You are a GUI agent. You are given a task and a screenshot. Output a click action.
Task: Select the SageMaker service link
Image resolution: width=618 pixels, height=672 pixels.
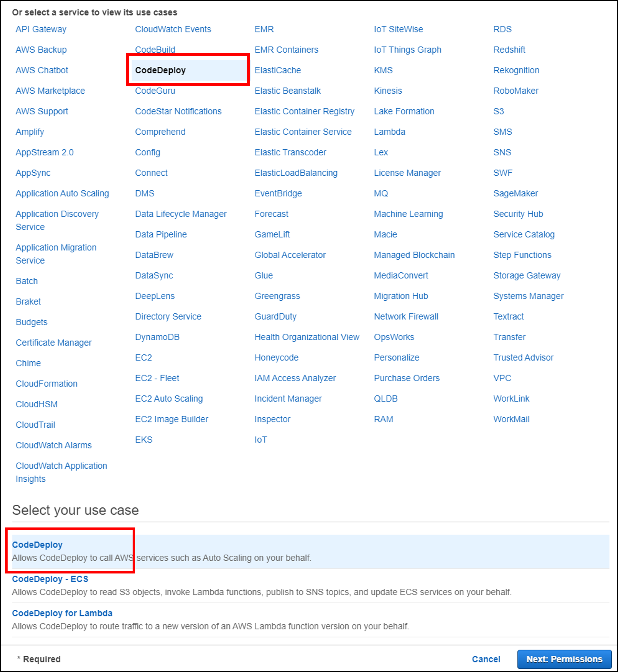point(515,193)
